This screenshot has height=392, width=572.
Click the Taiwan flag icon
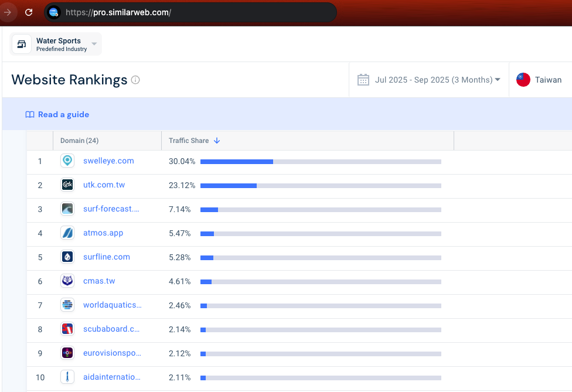pyautogui.click(x=523, y=80)
